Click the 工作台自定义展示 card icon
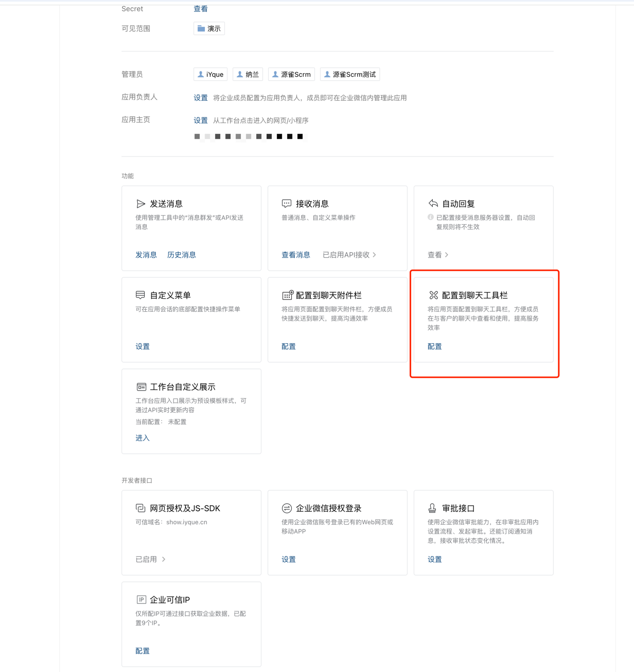 141,387
